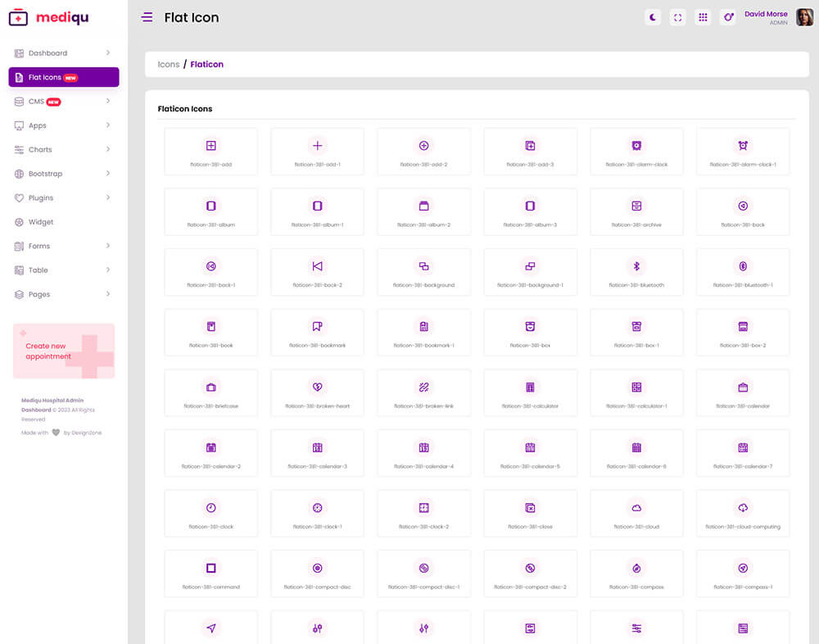This screenshot has height=644, width=819.
Task: Pick the flaticon-381-calculator icon
Action: click(x=530, y=392)
